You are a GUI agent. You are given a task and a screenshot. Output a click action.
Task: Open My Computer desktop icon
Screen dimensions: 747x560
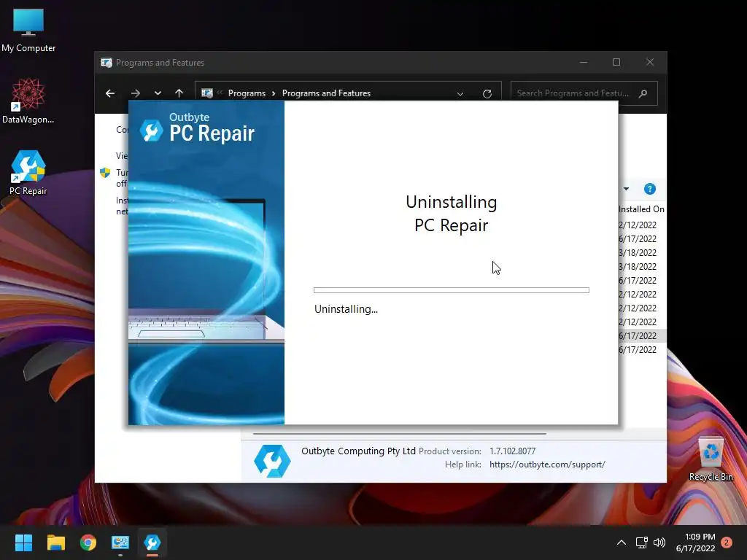pos(28,31)
